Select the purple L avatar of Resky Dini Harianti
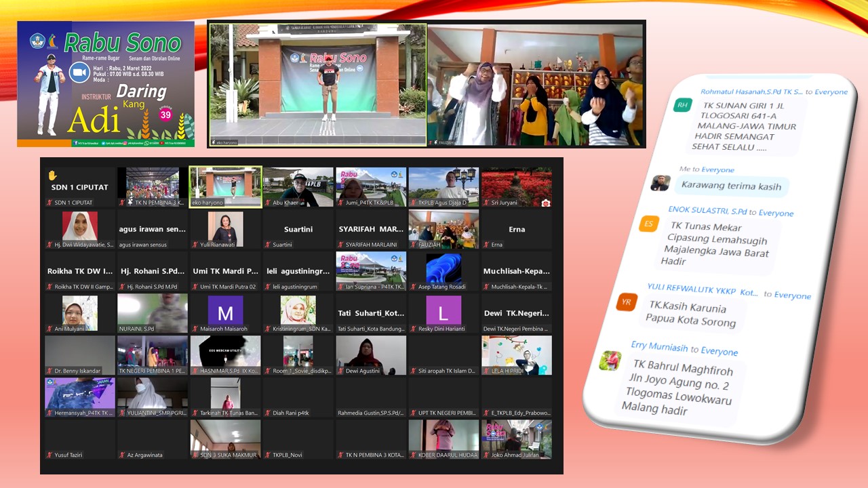This screenshot has height=488, width=868. (x=443, y=312)
